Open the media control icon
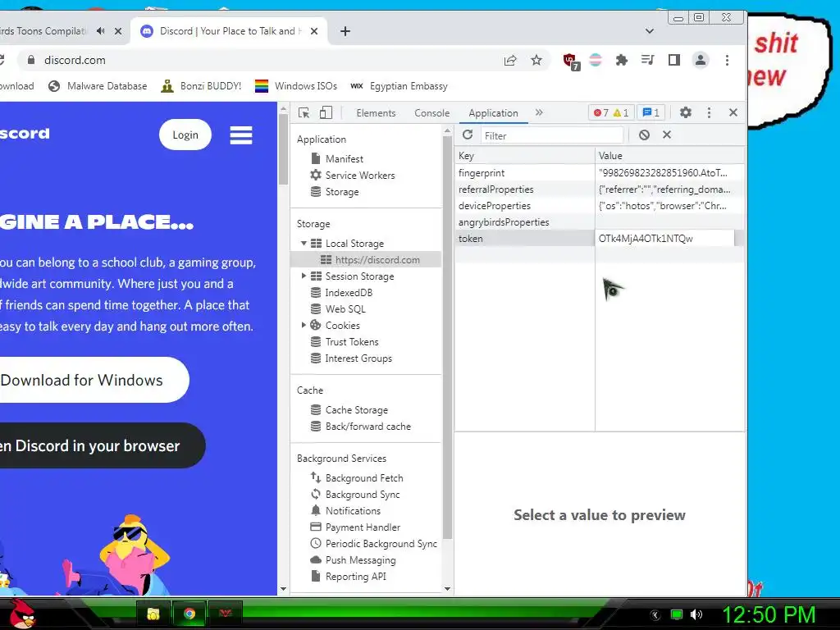 pos(648,60)
